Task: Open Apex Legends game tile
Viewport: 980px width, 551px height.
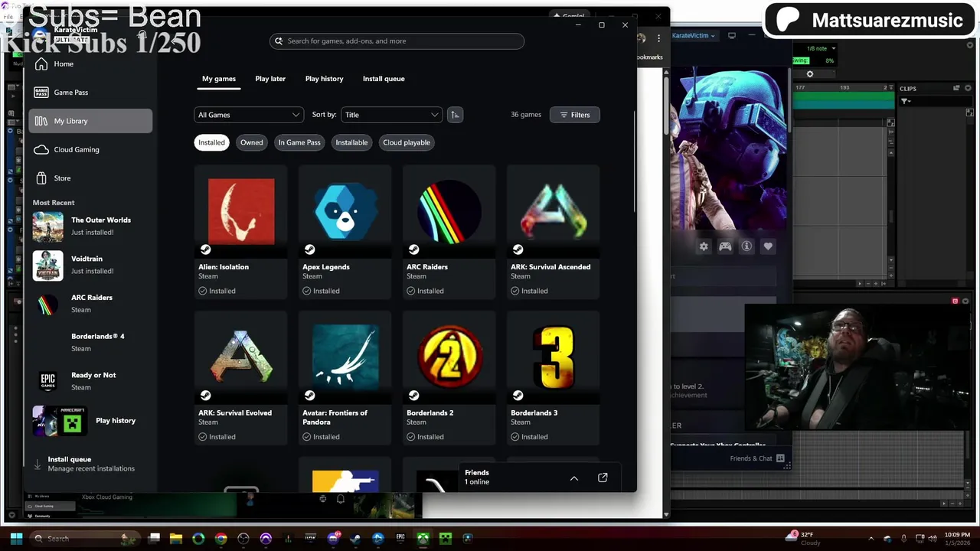Action: [345, 232]
